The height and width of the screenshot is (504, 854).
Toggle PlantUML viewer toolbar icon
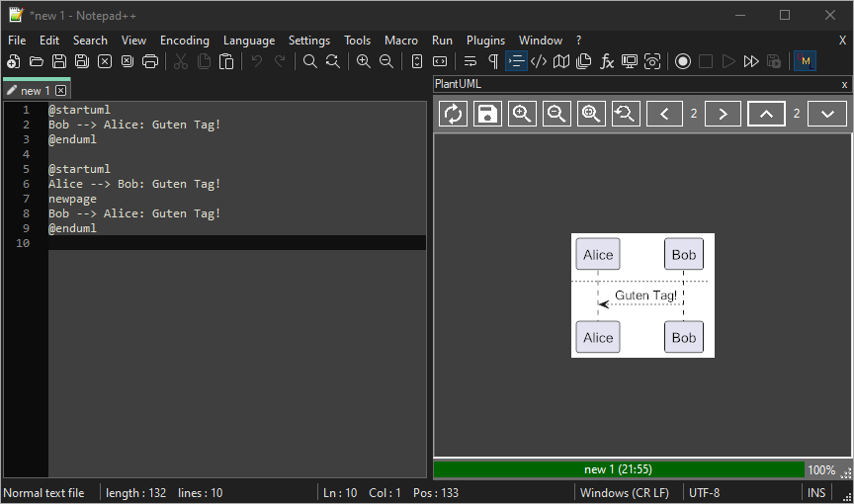805,61
